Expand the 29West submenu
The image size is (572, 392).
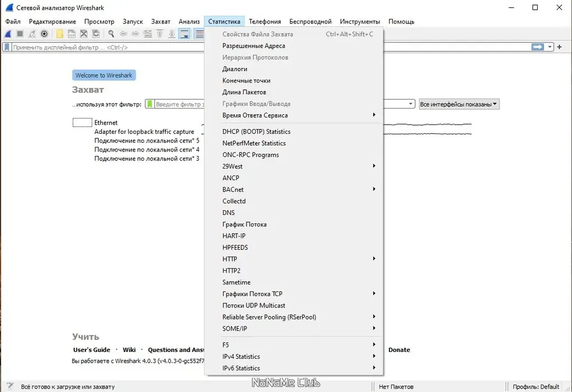click(x=294, y=166)
